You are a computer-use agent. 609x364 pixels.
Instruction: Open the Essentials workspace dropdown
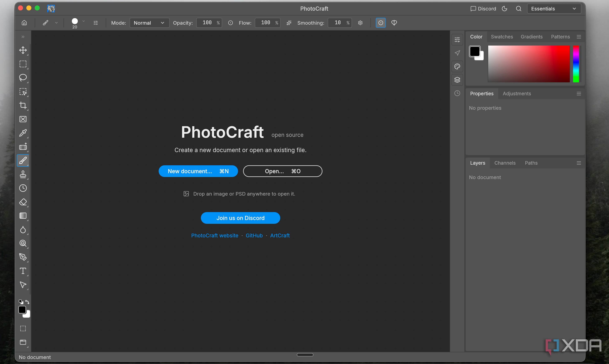coord(554,9)
